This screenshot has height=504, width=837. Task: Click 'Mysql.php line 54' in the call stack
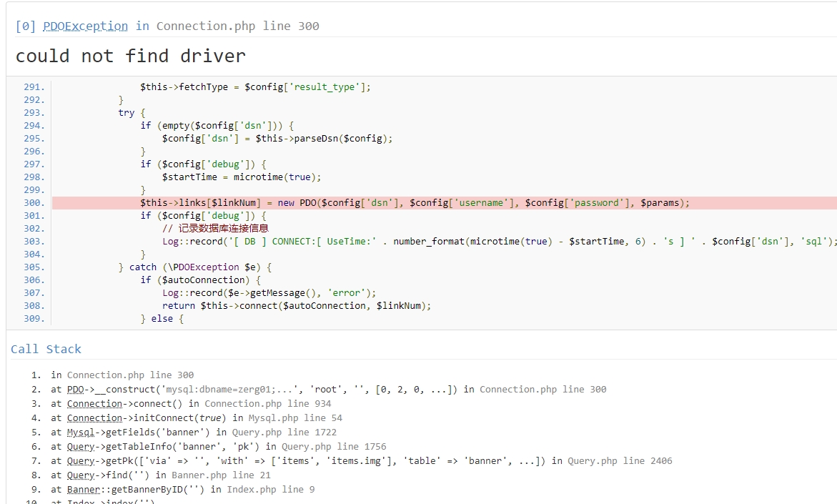pyautogui.click(x=295, y=418)
